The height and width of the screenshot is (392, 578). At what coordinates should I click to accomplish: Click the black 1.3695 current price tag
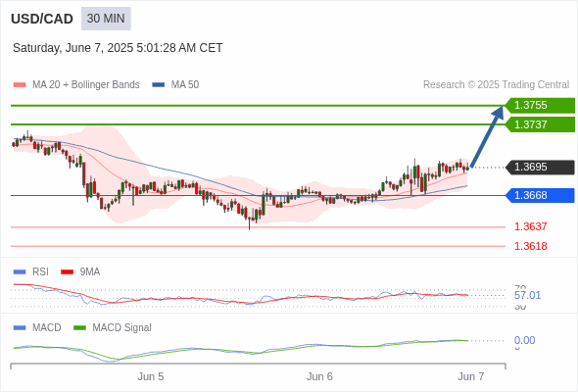[540, 167]
